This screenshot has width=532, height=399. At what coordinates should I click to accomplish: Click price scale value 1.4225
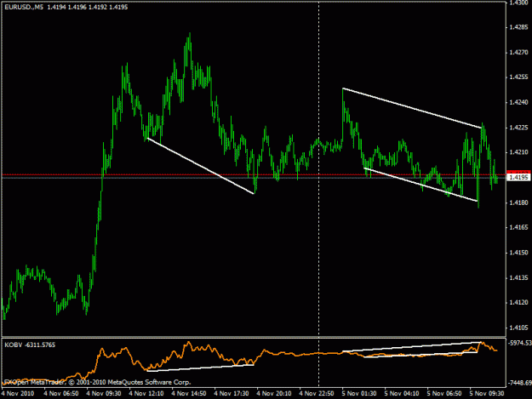(518, 128)
